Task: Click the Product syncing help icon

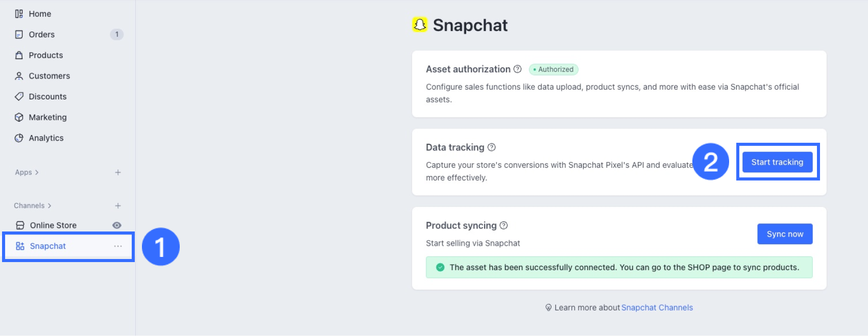Action: pos(503,225)
